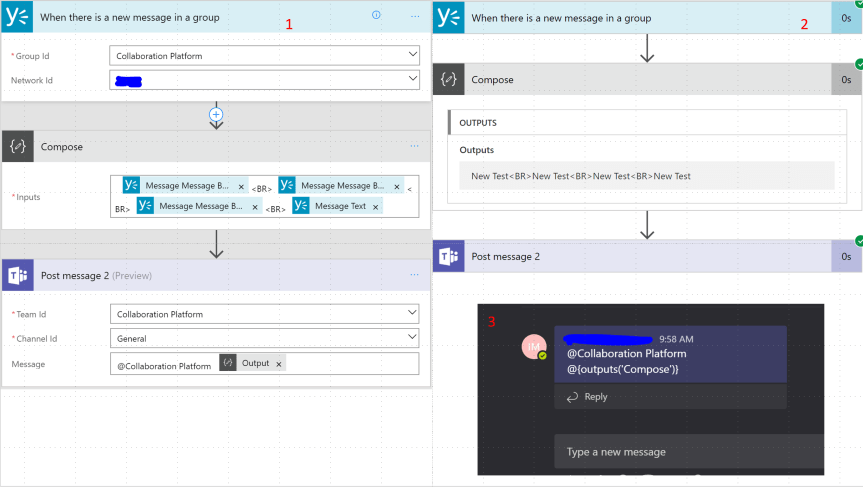Remove the Output token from the Message field
Screen dimensions: 863x487
(x=279, y=363)
